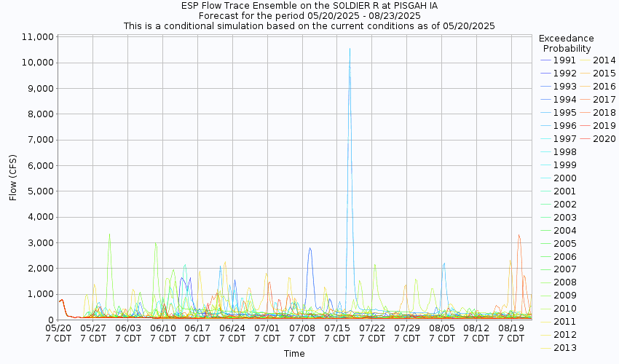Click the yellow line swatch beside 2011
This screenshot has height=364, width=619.
[x=546, y=322]
